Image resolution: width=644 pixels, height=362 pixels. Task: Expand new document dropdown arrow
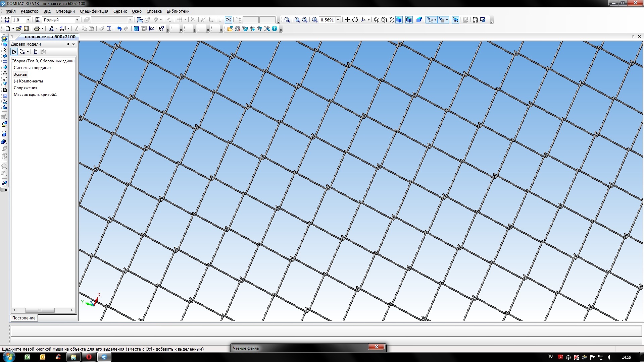click(x=13, y=29)
